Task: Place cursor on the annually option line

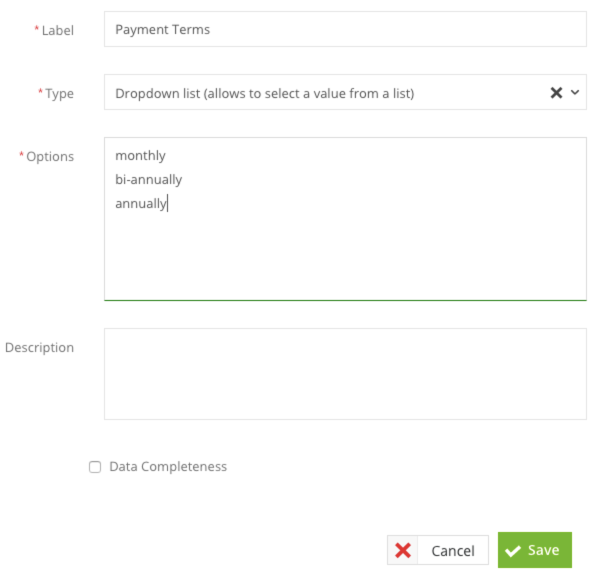Action: tap(141, 204)
